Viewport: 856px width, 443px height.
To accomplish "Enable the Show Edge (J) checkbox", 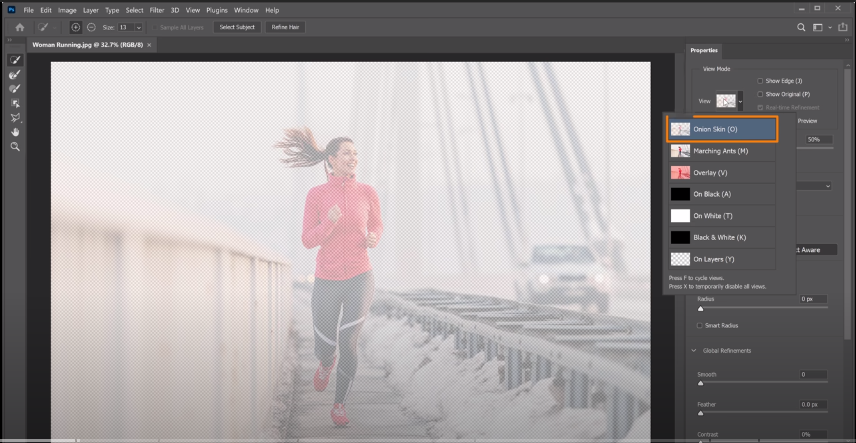I will (x=760, y=80).
